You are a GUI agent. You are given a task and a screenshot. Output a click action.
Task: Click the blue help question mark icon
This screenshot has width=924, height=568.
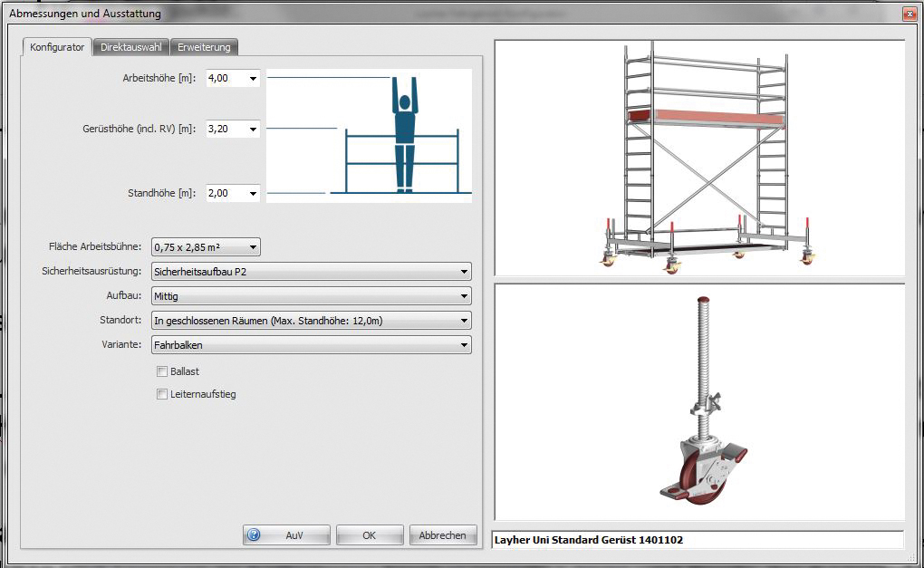[x=254, y=535]
